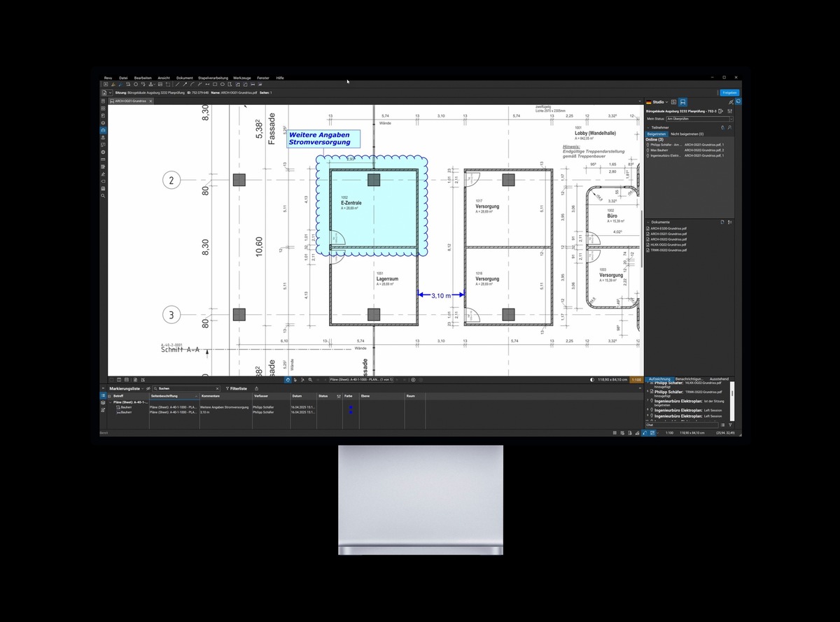
Task: Collapse the Pläne (Sheet) group in the markup list
Action: 110,402
